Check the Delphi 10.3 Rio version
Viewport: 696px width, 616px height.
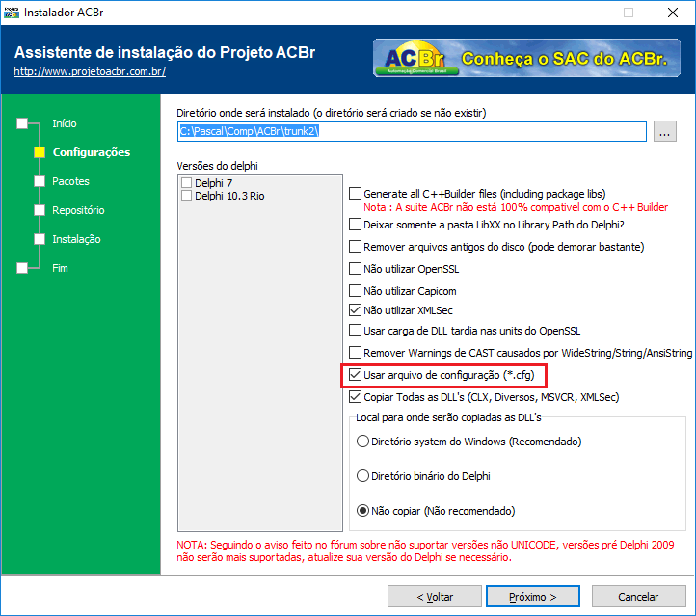(x=186, y=196)
